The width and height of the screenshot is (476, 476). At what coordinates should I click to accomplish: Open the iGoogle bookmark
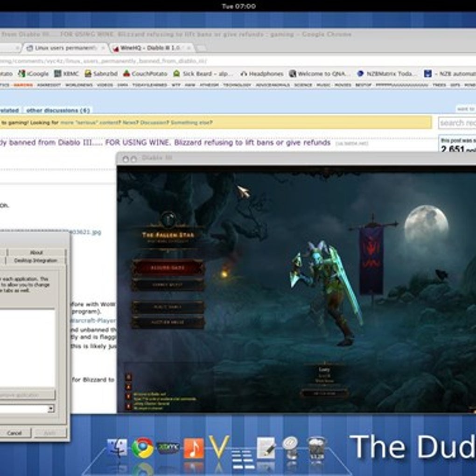coord(34,73)
